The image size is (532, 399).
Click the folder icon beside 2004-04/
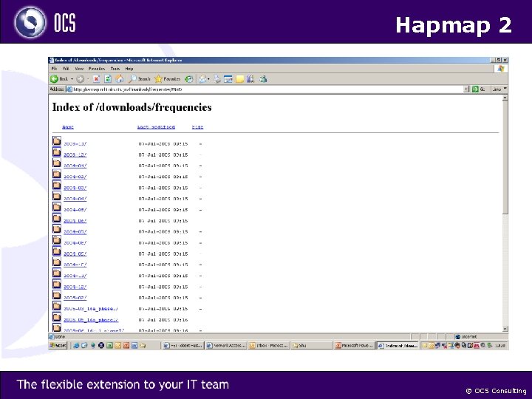57,196
